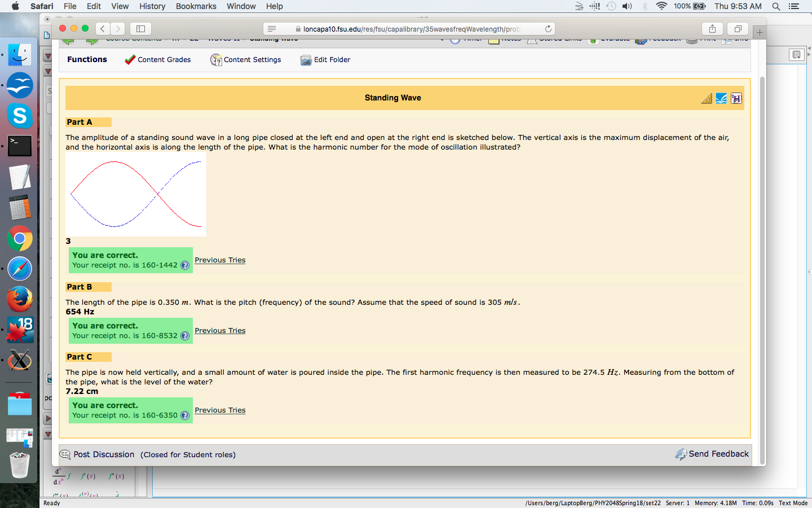Click receipt help icon next to 160-8532
The height and width of the screenshot is (508, 812).
click(184, 336)
